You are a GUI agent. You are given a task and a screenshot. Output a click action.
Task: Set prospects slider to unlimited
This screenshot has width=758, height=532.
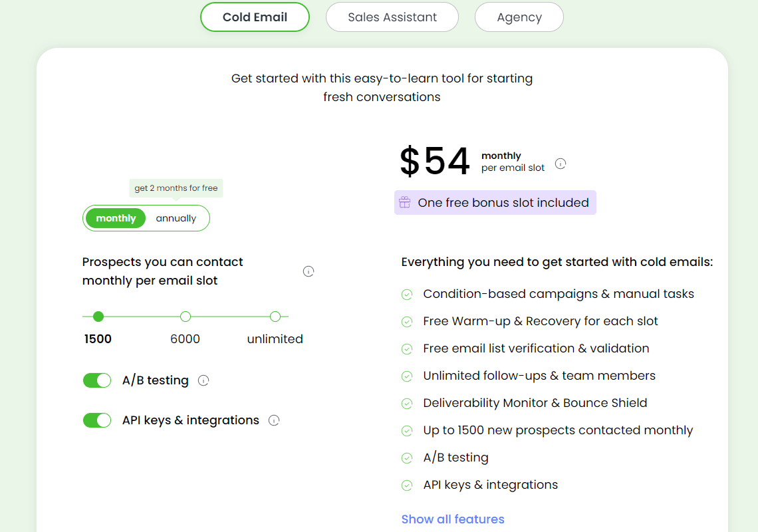coord(275,317)
